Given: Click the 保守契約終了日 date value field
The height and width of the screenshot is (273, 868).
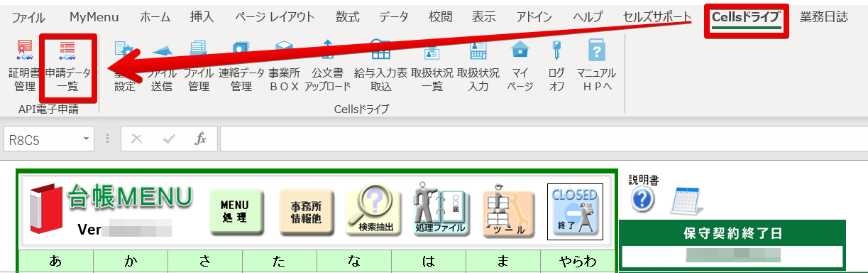Looking at the screenshot, I should [732, 255].
